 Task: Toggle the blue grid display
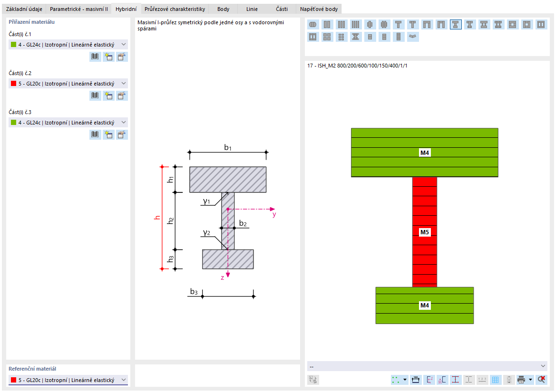pyautogui.click(x=495, y=380)
